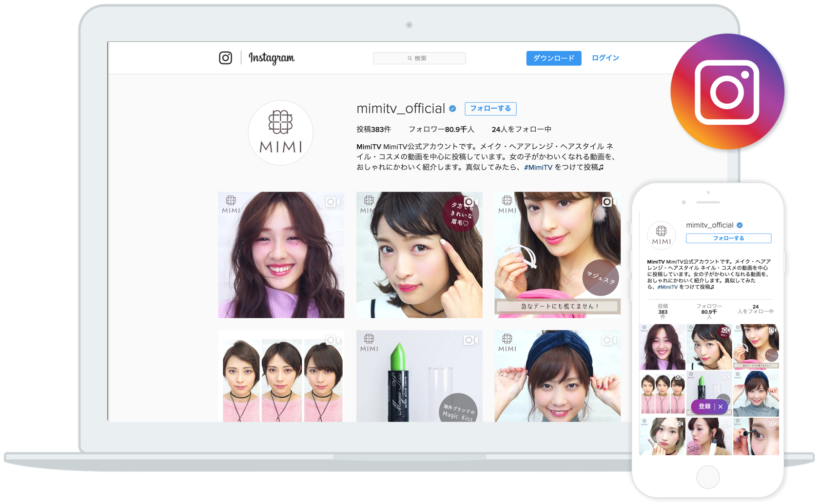
Task: Click mimitv_official username on phone
Action: (x=710, y=225)
